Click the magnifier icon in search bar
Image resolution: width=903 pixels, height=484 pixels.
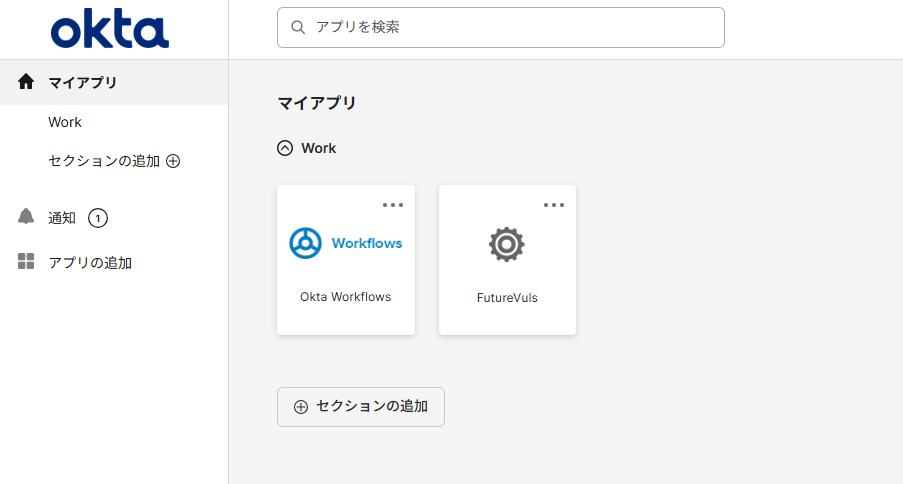point(298,28)
